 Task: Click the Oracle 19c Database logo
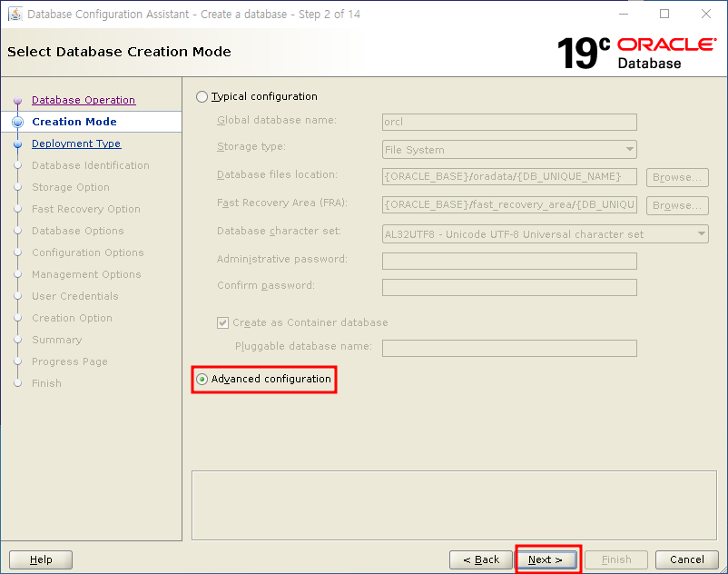pos(636,53)
